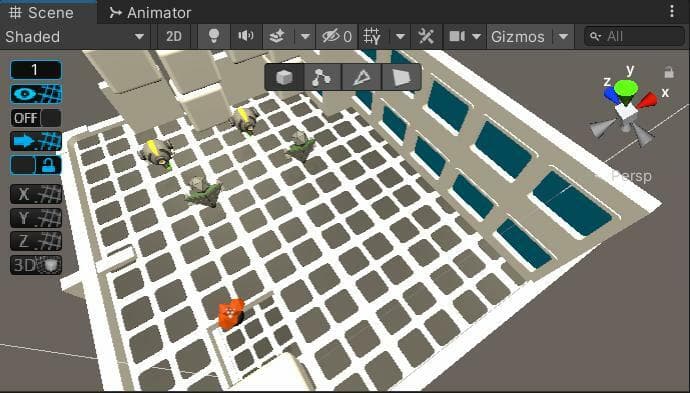Viewport: 690px width, 393px height.
Task: Select ProBuilder vertex selection mode
Action: pos(323,77)
